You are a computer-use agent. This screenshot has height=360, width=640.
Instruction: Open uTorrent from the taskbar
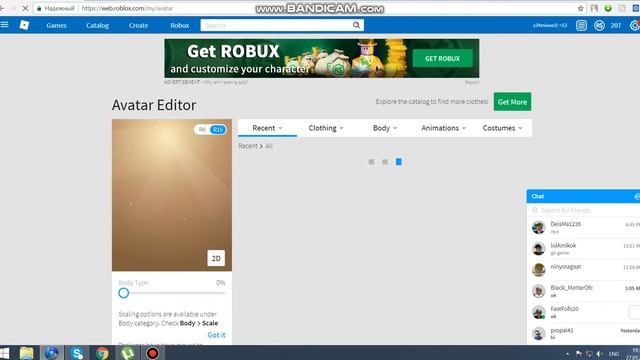(x=127, y=353)
